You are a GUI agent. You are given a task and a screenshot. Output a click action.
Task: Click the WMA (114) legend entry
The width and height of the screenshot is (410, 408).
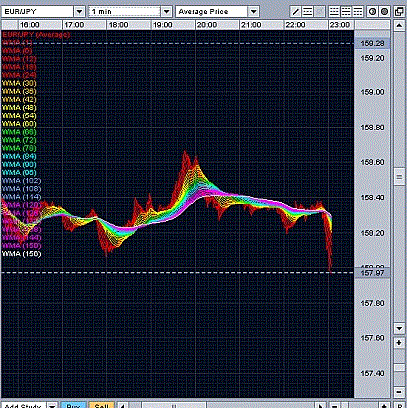click(21, 197)
